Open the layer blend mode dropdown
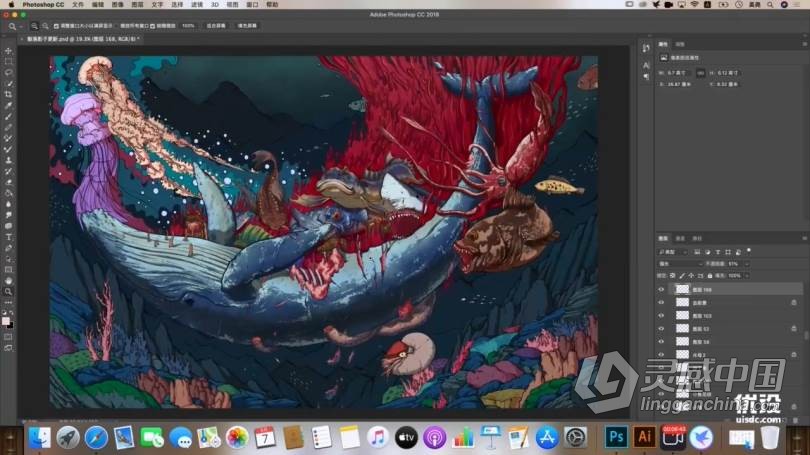Screen dimensions: 810x455 pyautogui.click(x=680, y=263)
